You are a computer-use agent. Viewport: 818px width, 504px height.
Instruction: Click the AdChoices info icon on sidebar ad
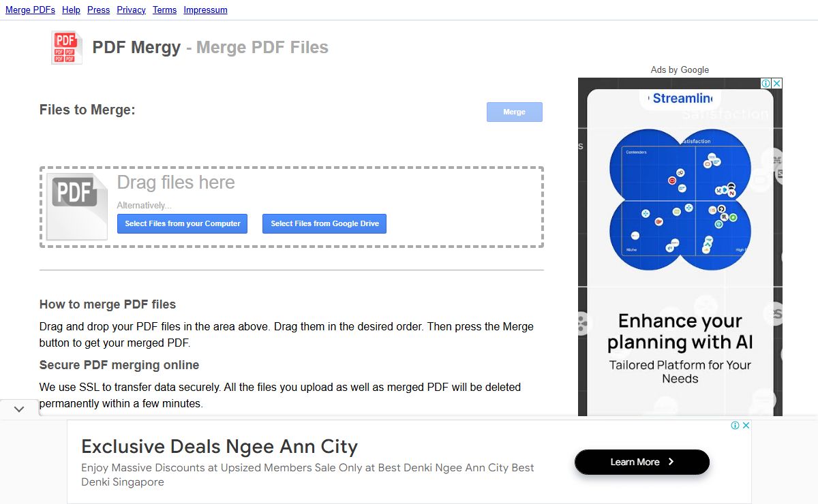click(x=766, y=83)
